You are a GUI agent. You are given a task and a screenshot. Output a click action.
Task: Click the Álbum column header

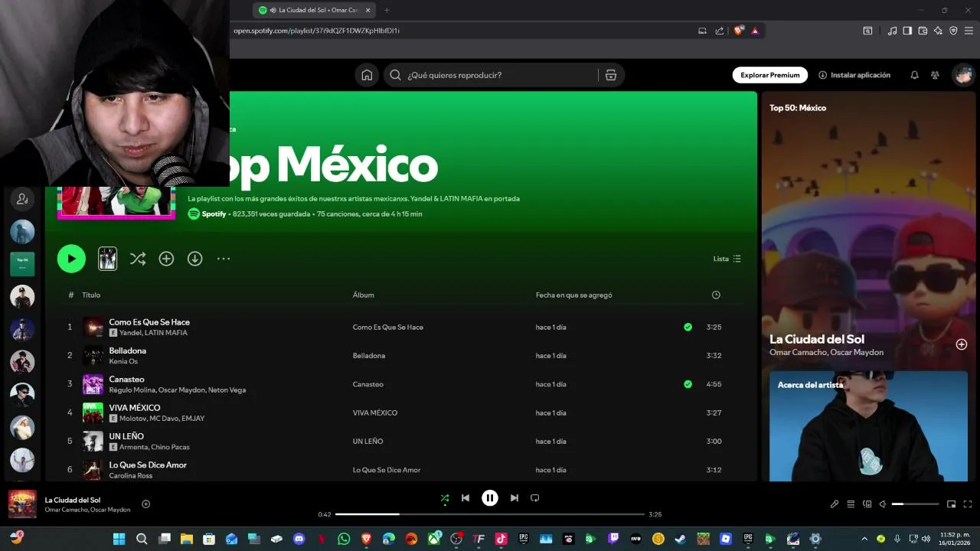tap(364, 295)
